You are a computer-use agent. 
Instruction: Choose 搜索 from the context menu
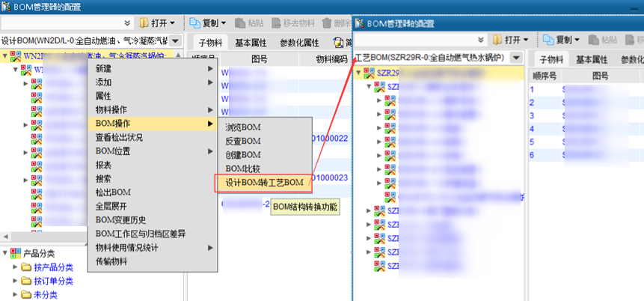(x=153, y=179)
